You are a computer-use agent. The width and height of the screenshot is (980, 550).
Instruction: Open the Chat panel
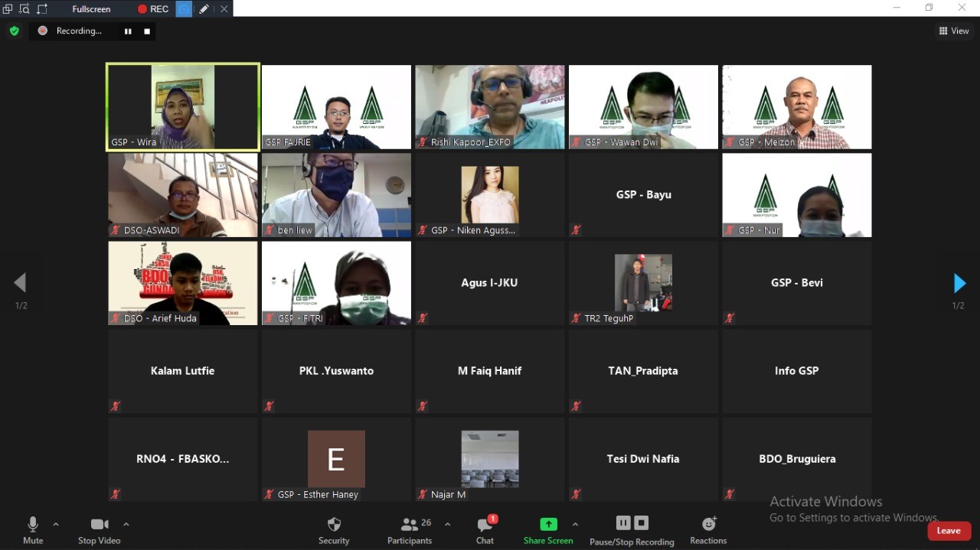point(485,530)
